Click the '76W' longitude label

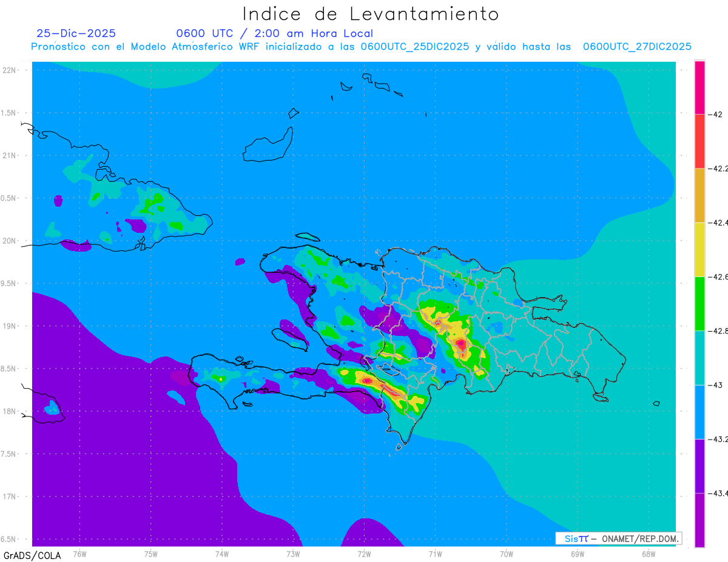(x=79, y=554)
